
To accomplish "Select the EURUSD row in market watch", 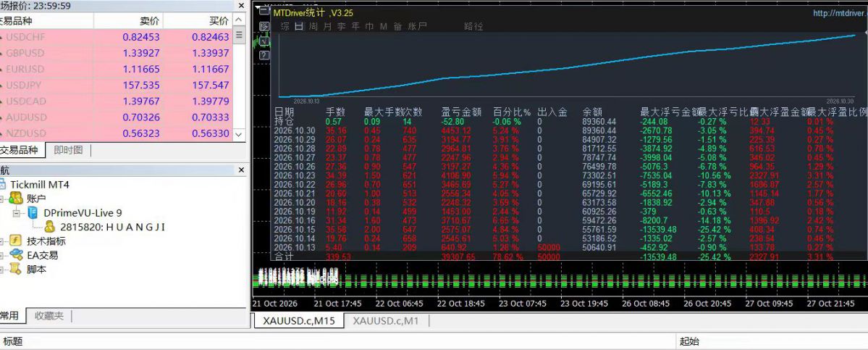I will [117, 70].
